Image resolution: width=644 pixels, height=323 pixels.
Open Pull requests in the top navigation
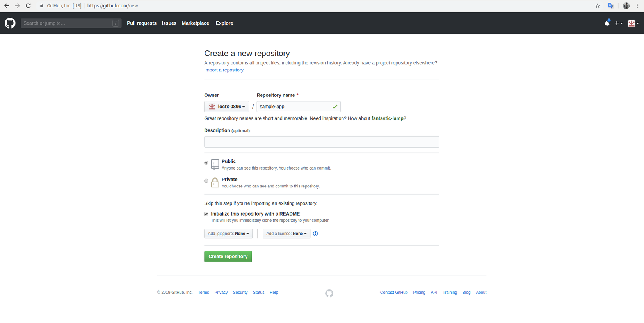pos(142,23)
